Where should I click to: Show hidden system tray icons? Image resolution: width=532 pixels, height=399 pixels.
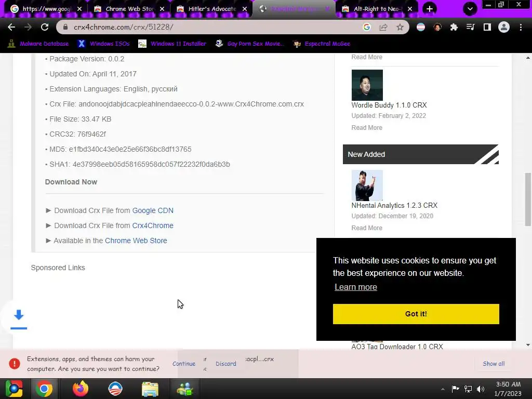click(x=443, y=389)
